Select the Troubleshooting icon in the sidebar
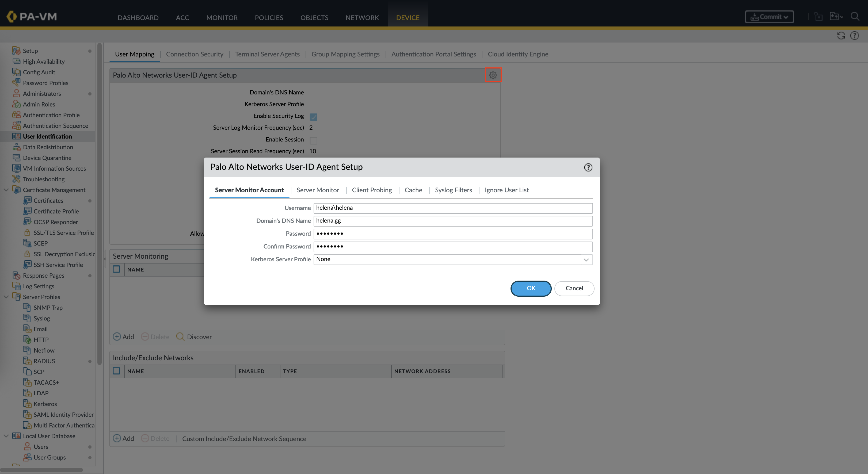 (x=16, y=179)
